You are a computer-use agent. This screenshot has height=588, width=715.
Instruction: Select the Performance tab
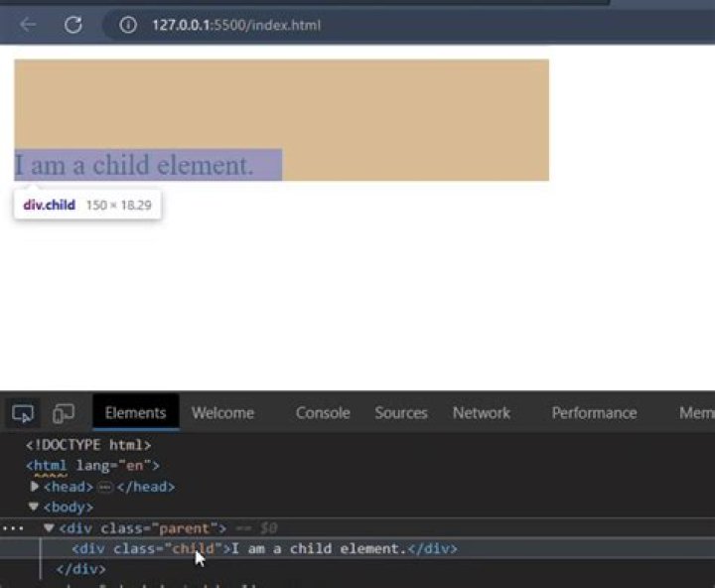pos(594,413)
